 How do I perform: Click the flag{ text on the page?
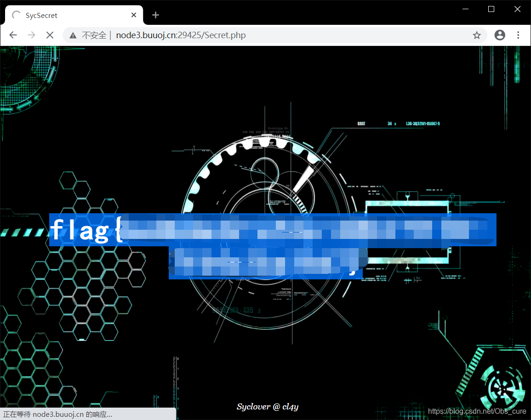pyautogui.click(x=86, y=230)
